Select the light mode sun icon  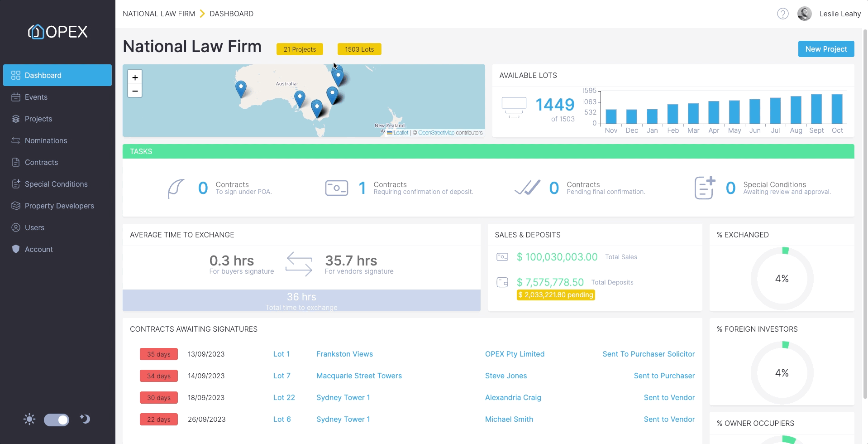(29, 420)
